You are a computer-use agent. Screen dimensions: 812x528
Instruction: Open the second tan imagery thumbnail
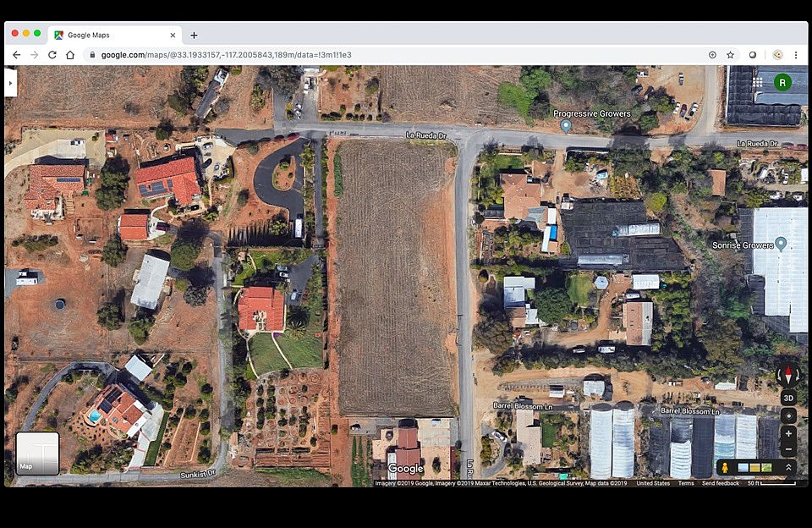(x=755, y=468)
